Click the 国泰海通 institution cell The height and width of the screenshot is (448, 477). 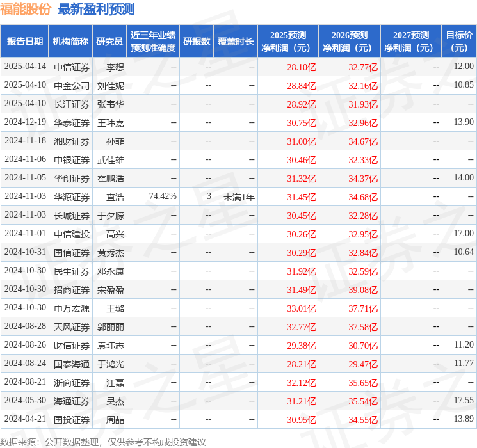pyautogui.click(x=72, y=364)
